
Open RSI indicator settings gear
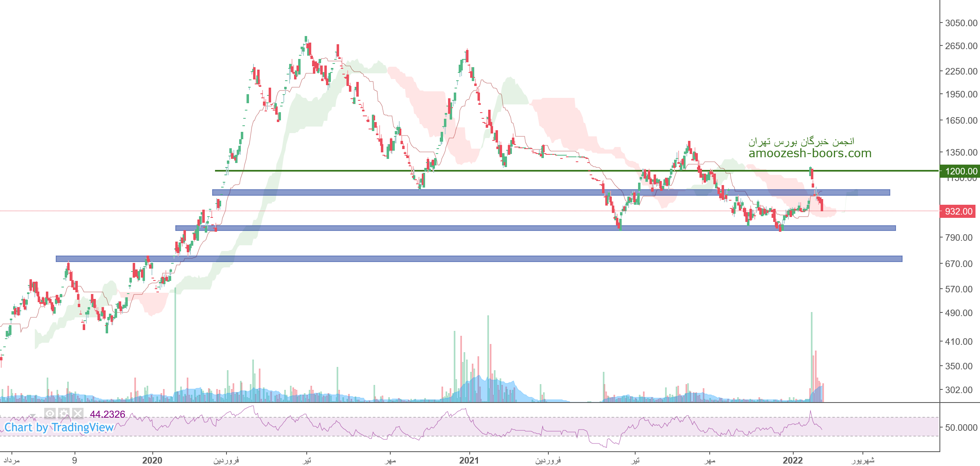pos(63,414)
